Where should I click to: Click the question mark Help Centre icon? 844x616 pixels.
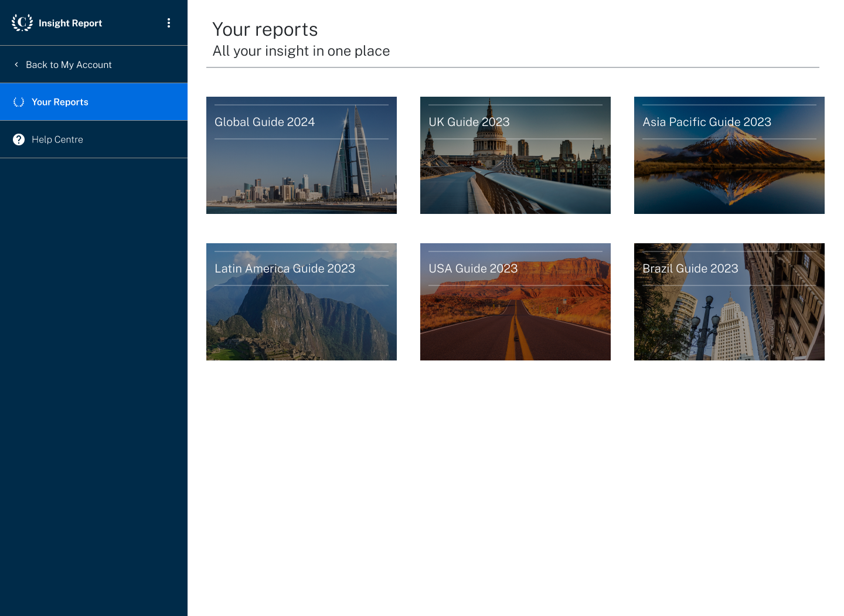point(19,139)
